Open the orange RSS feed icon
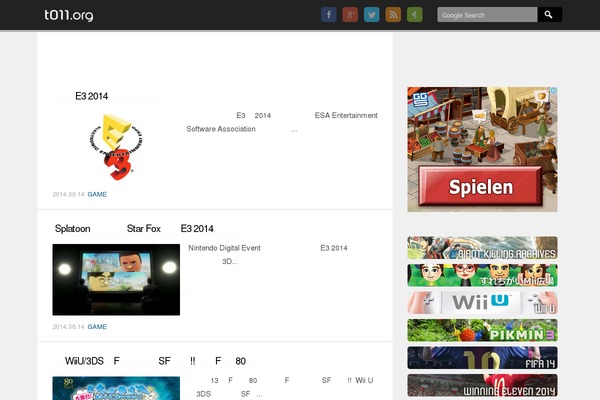This screenshot has width=600, height=400. click(393, 15)
